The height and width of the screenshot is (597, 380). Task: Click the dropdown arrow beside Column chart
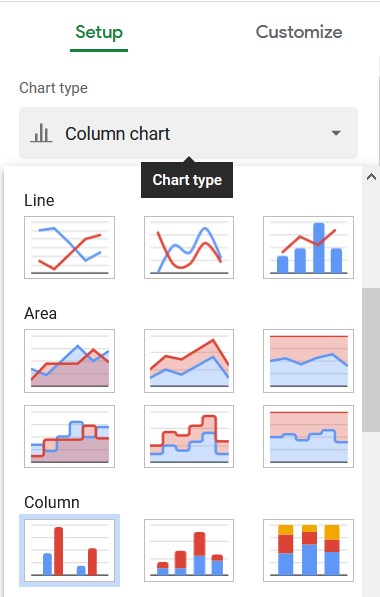click(x=336, y=133)
